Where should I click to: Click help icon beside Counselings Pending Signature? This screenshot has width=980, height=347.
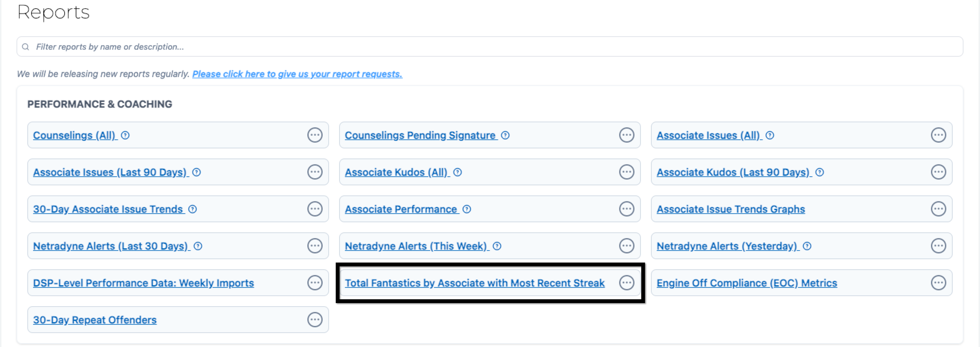(505, 135)
